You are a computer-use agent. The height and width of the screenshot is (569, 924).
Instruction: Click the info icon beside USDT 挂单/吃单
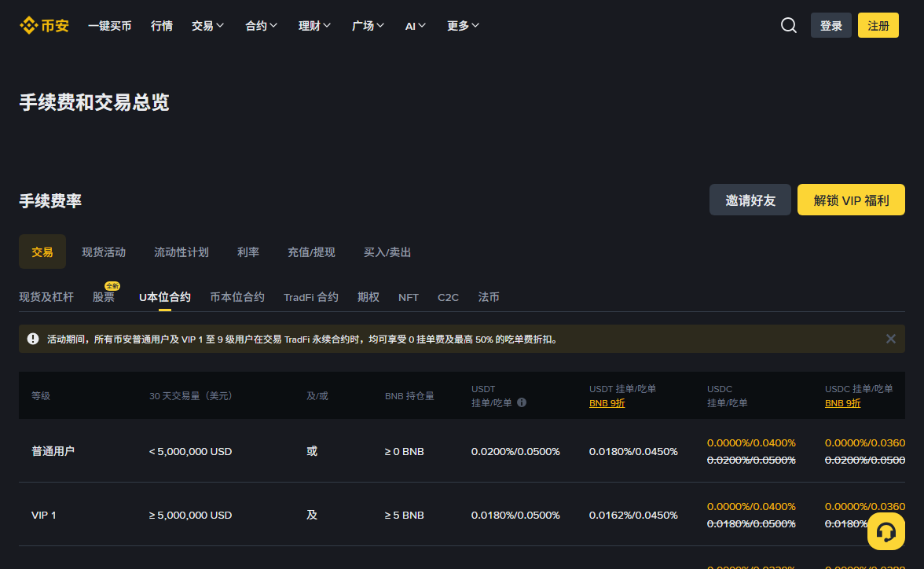[522, 402]
